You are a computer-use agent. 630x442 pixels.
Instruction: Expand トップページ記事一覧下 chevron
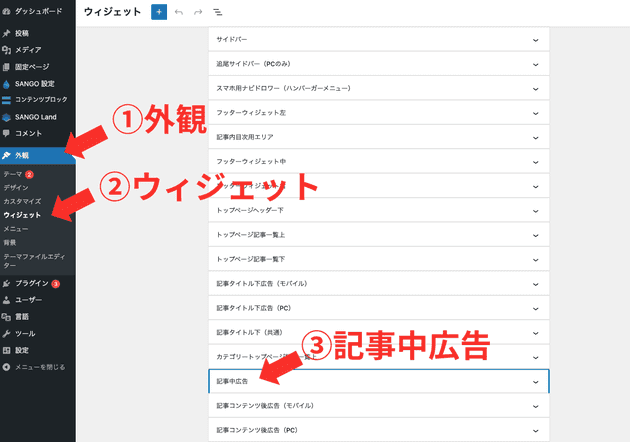point(536,260)
